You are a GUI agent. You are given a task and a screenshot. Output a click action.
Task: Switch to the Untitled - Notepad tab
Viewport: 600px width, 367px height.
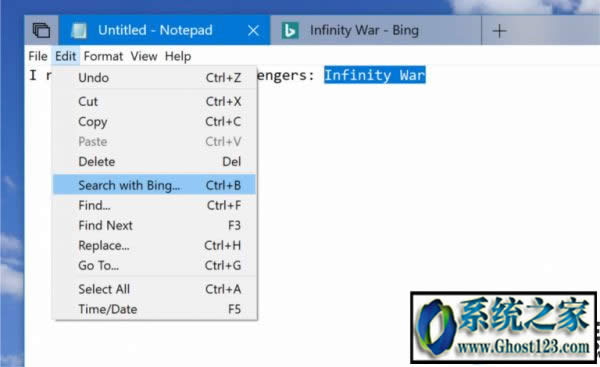[x=164, y=30]
